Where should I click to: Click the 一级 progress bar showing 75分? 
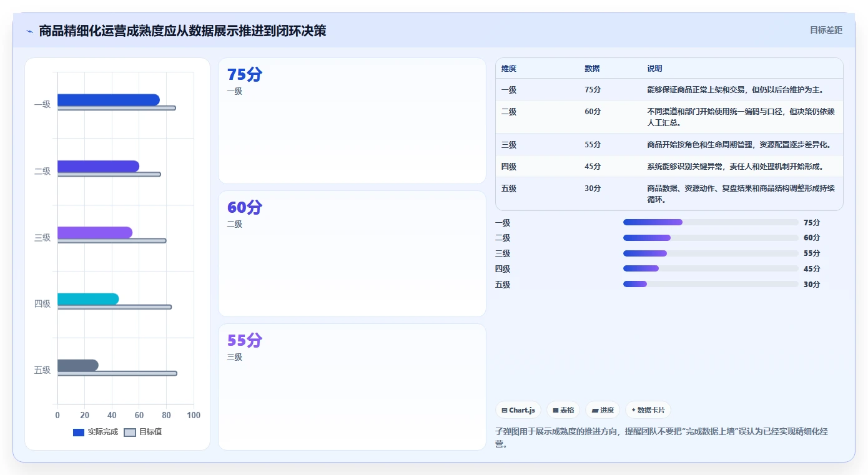pyautogui.click(x=711, y=222)
